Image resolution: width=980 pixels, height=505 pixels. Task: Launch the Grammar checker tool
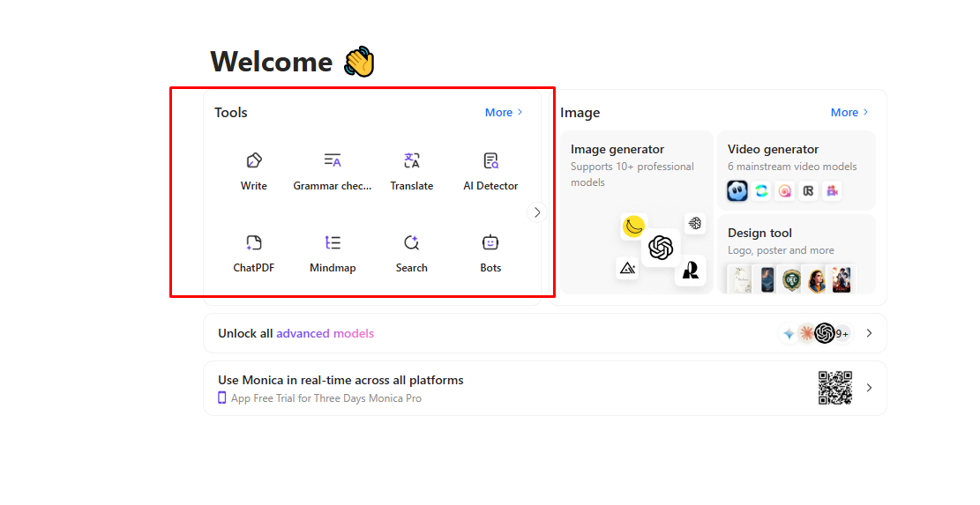click(333, 170)
